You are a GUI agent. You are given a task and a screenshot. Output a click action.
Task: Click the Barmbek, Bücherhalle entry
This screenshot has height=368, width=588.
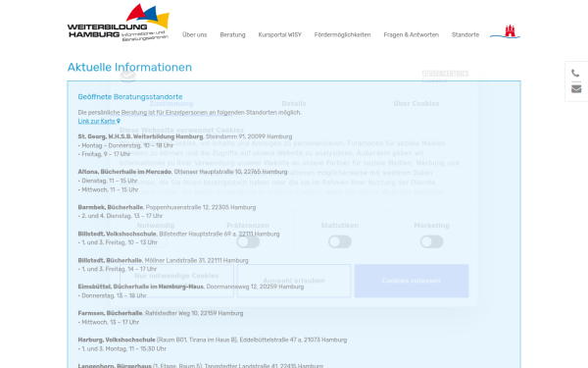click(167, 207)
